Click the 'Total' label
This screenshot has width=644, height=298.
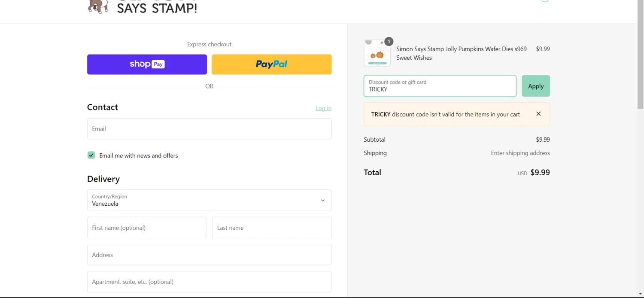pyautogui.click(x=372, y=173)
